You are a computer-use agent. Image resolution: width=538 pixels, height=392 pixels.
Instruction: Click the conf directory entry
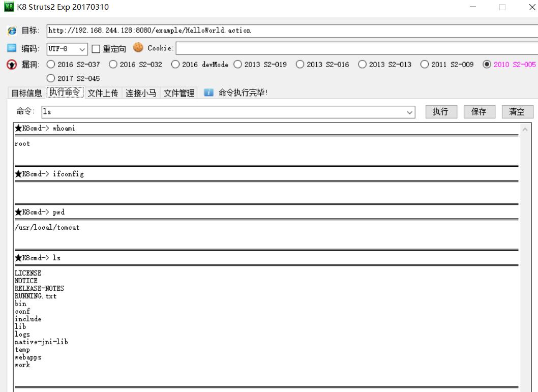coord(22,311)
